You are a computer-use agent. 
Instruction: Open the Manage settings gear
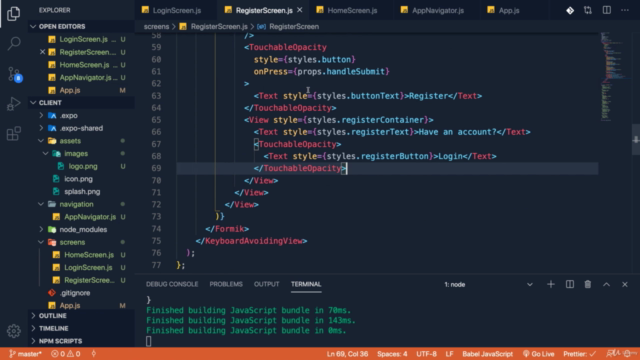coord(13,331)
